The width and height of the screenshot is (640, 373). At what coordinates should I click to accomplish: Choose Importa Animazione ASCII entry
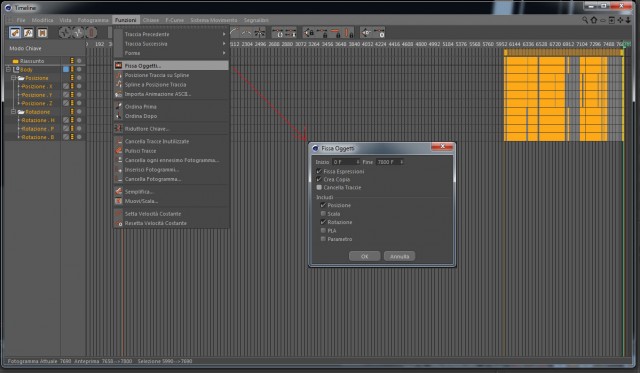pyautogui.click(x=171, y=94)
